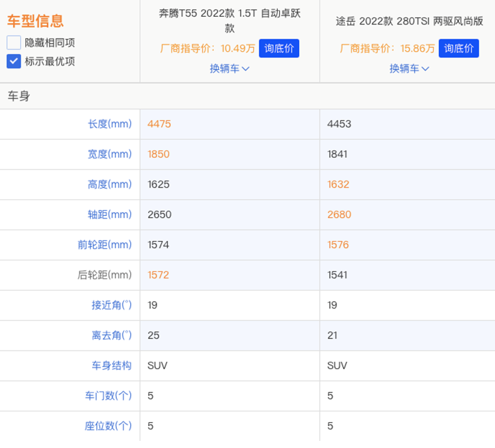Select 奔腾T55 approach angle value 19
Viewport: 495px width, 448px height.
[152, 305]
